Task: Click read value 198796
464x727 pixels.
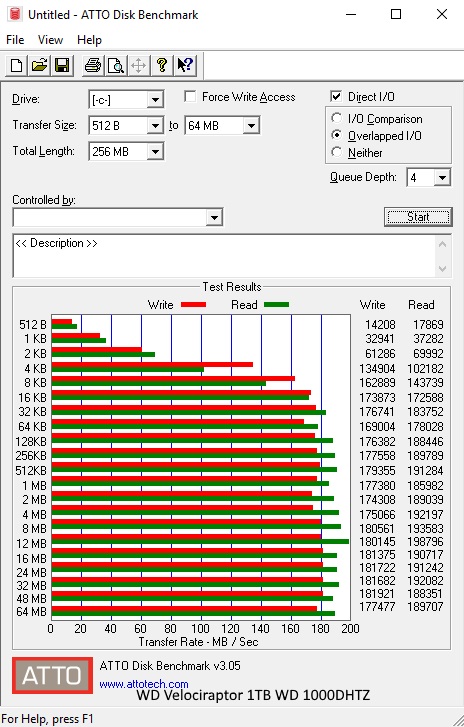Action: pyautogui.click(x=425, y=542)
